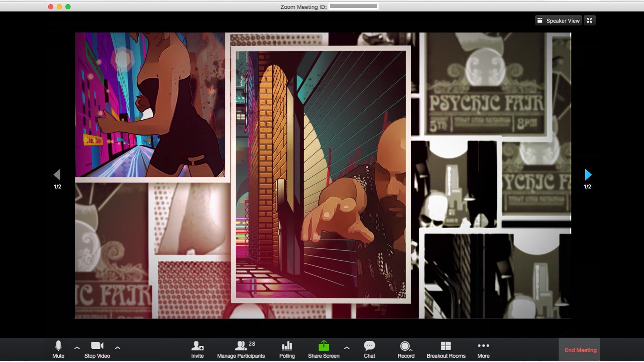Viewport: 644px width, 362px height.
Task: Open Manage Participants panel
Action: pos(241,349)
